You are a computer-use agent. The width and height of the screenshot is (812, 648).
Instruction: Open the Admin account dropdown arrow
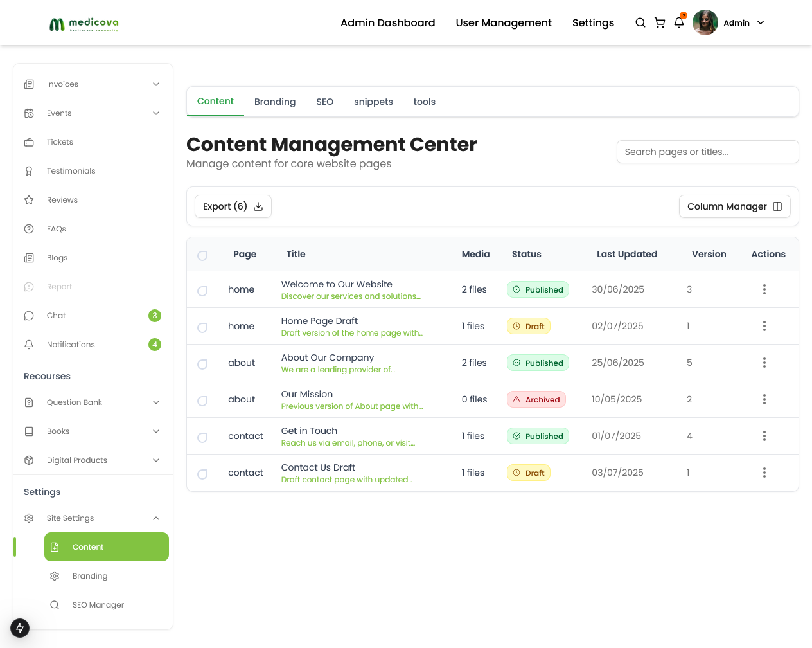tap(761, 22)
